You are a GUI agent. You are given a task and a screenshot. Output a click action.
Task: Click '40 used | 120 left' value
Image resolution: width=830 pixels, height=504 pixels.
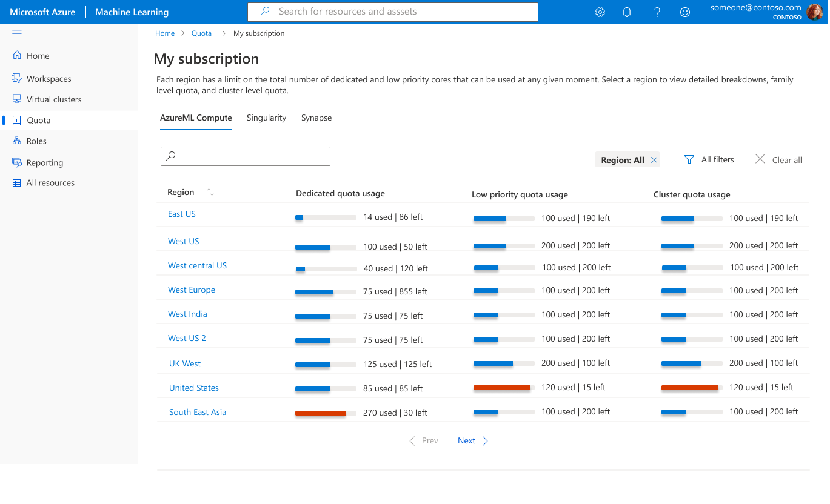tap(395, 269)
